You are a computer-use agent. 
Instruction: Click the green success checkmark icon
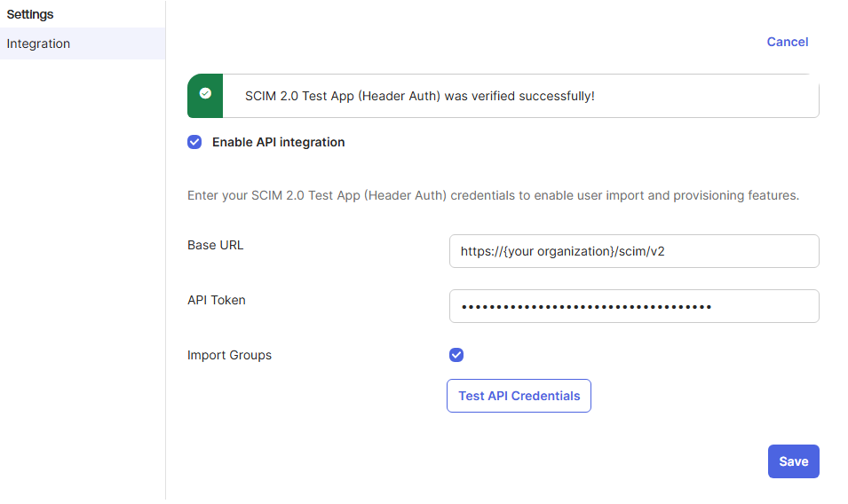205,93
